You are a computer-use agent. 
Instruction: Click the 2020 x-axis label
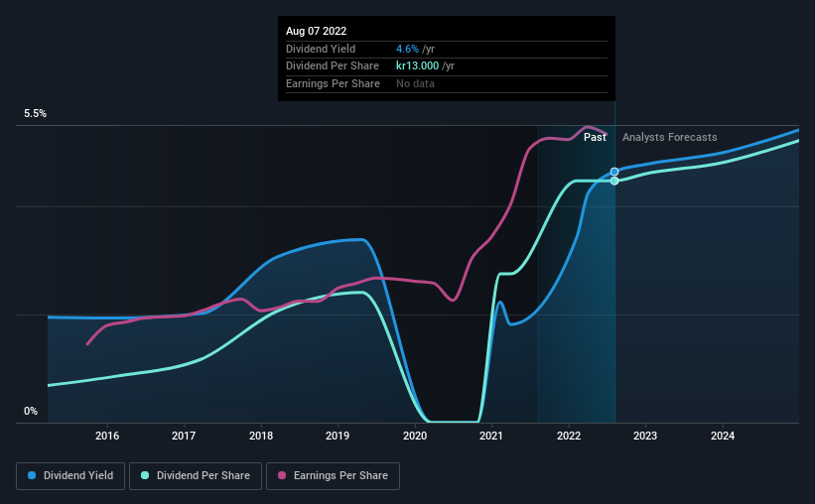[x=415, y=436]
